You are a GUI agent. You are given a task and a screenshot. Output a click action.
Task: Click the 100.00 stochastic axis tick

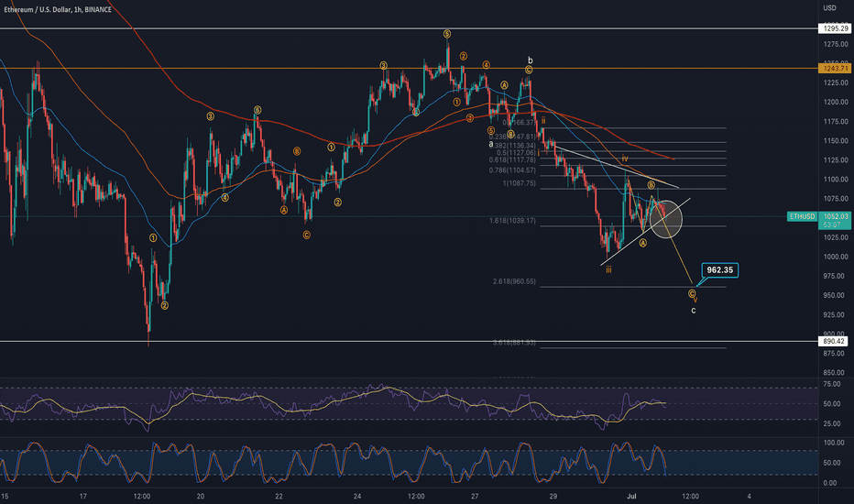click(833, 443)
